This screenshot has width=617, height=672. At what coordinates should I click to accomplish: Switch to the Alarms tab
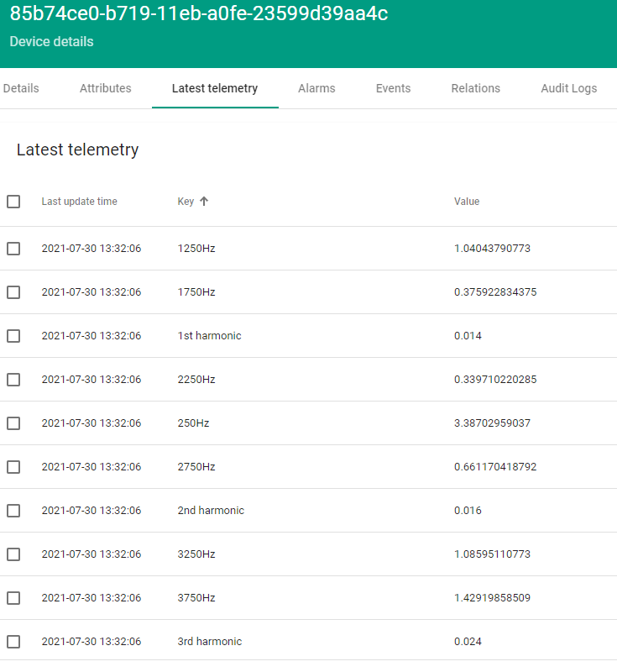tap(316, 88)
